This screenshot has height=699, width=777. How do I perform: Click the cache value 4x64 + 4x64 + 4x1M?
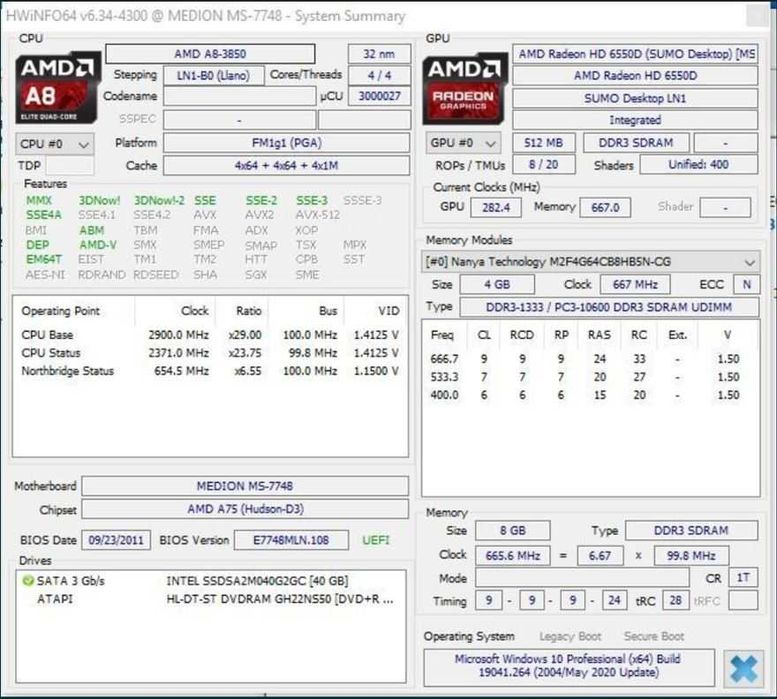(286, 165)
